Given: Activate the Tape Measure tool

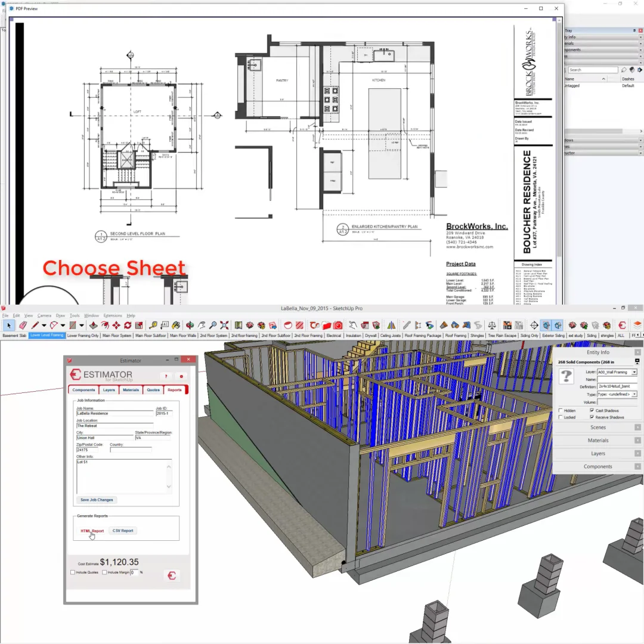Looking at the screenshot, I should [153, 326].
